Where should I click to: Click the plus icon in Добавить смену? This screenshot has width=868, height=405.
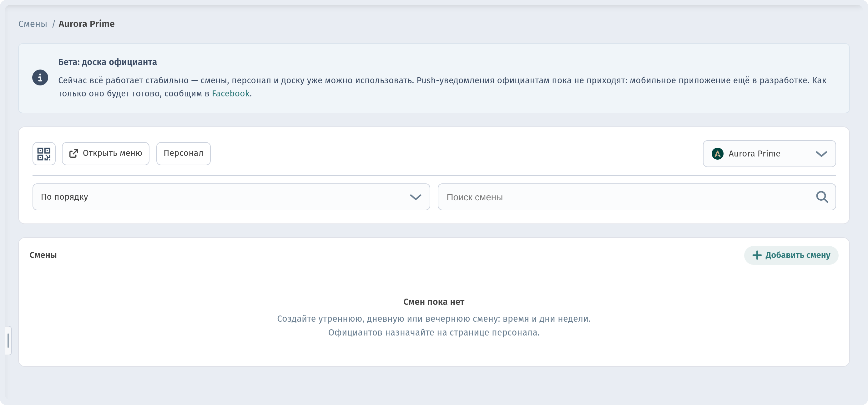(757, 255)
